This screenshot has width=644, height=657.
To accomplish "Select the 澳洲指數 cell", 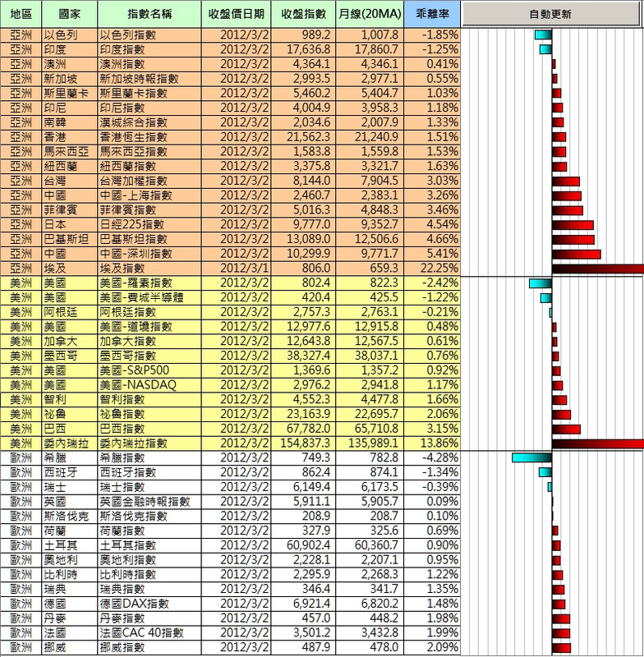I will [149, 64].
